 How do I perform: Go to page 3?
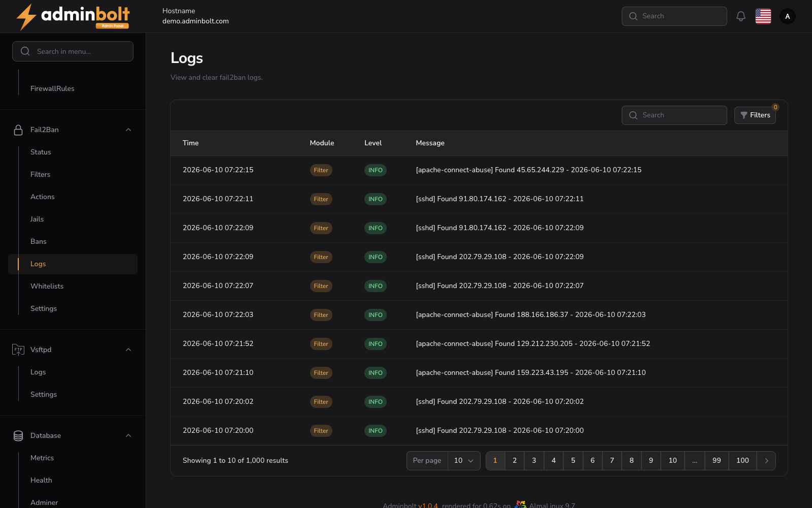pyautogui.click(x=534, y=461)
